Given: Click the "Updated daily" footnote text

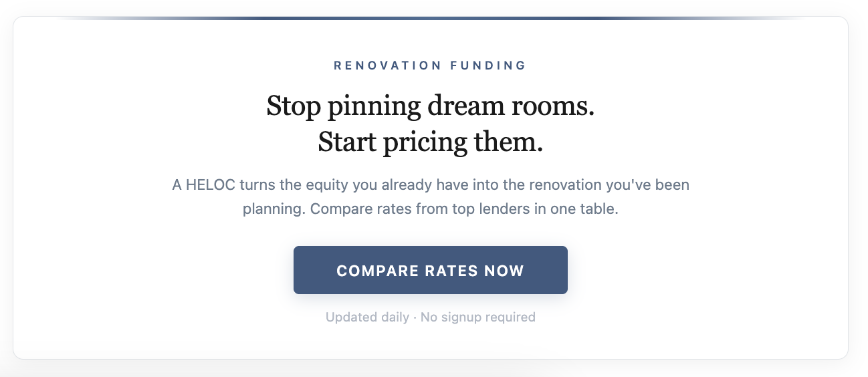Looking at the screenshot, I should (367, 317).
